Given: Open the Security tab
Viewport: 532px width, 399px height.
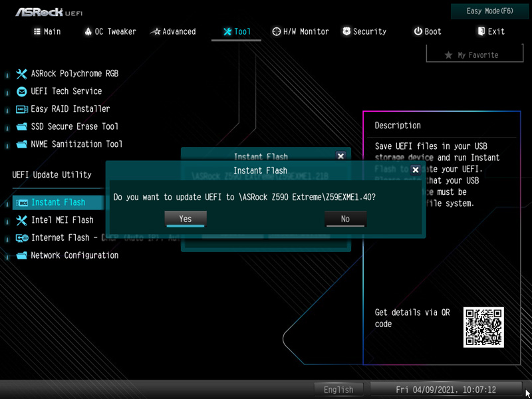Looking at the screenshot, I should (364, 31).
